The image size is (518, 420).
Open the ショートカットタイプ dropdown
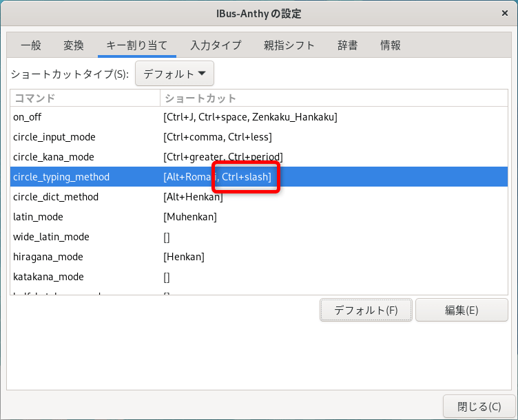(174, 74)
